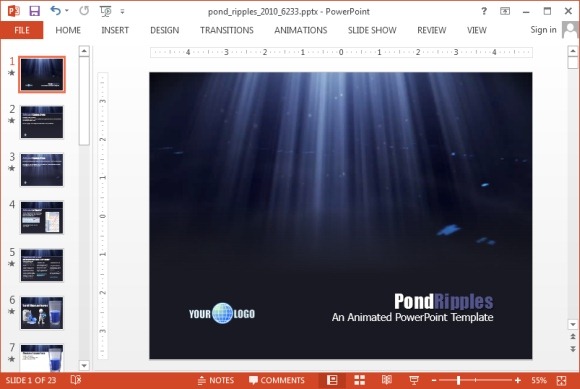Click zoom out minus button
The height and width of the screenshot is (389, 580).
click(434, 380)
